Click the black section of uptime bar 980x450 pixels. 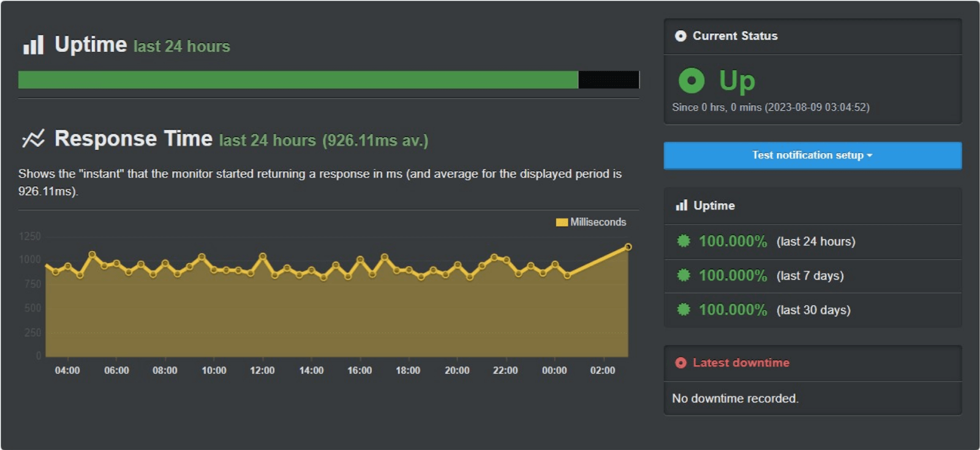[x=609, y=80]
